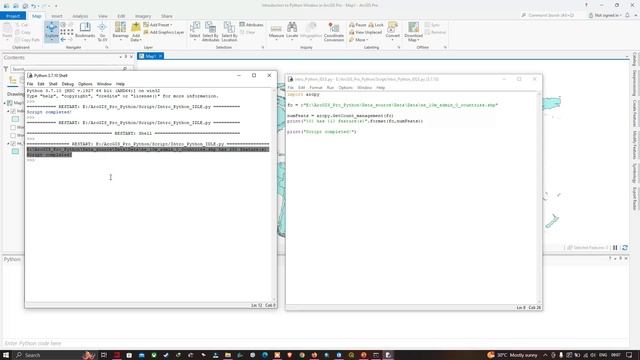
Task: Open Shell menu in Python Shell window
Action: 53,84
